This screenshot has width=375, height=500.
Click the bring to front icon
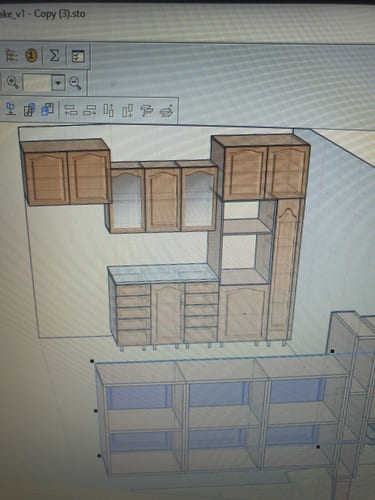point(47,109)
